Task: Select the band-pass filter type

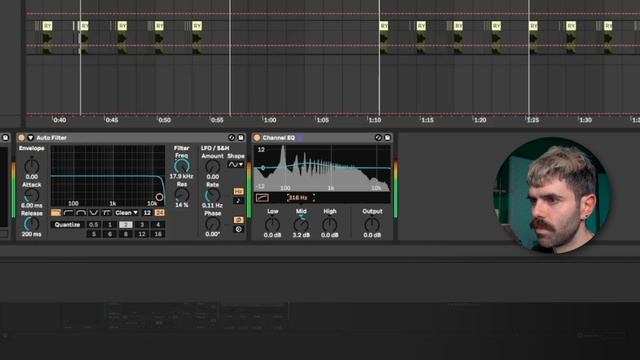Action: click(81, 213)
